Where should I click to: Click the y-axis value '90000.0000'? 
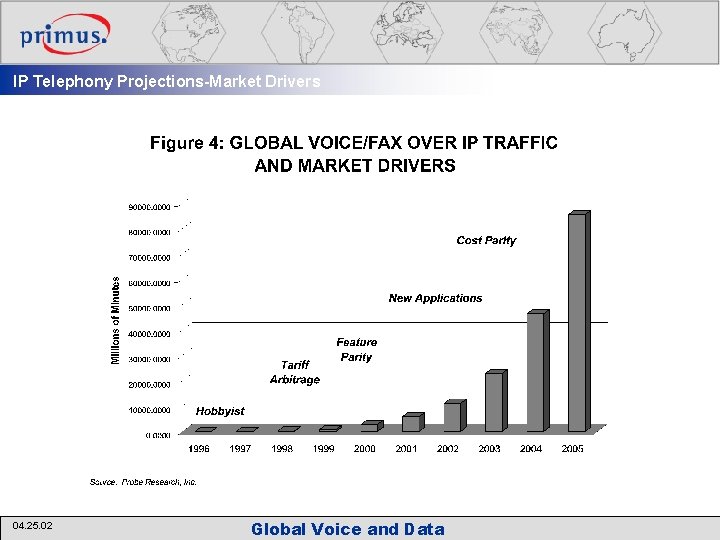149,207
